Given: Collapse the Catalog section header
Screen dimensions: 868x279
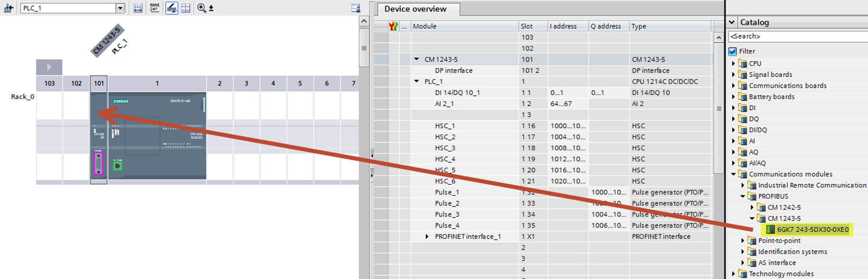Looking at the screenshot, I should click(733, 22).
